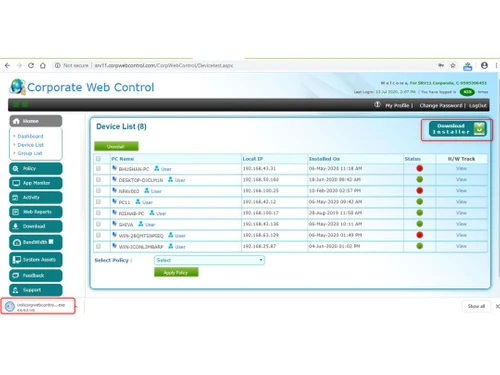Screen dimensions: 500x375
Task: Open the BandWidth sidebar menu
Action: [36, 242]
